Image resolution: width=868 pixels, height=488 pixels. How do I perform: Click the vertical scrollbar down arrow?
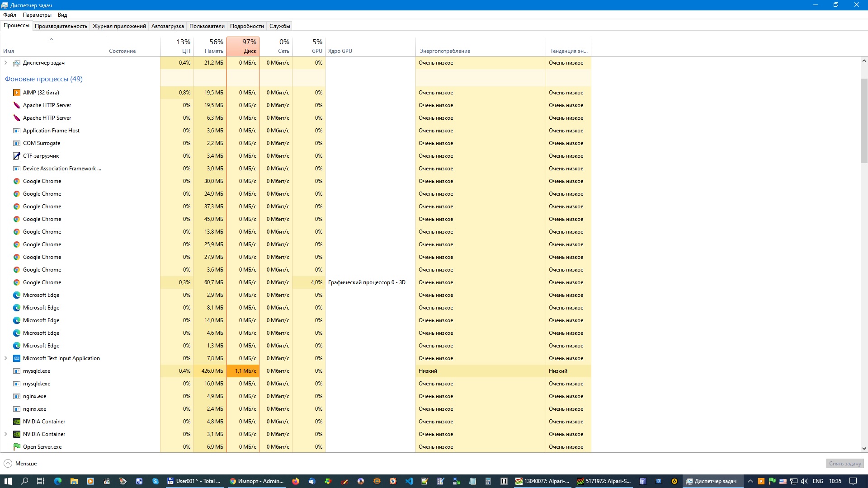point(864,449)
